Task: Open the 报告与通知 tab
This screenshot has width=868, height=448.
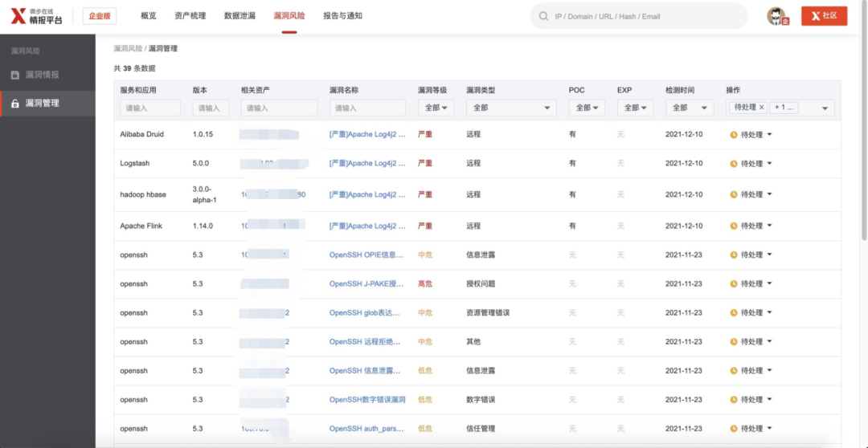Action: click(342, 16)
